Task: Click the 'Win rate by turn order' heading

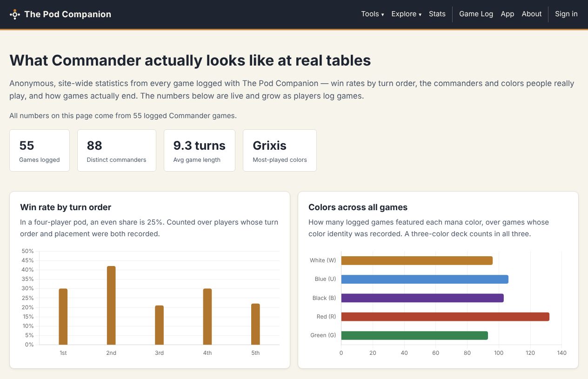Action: (x=66, y=207)
